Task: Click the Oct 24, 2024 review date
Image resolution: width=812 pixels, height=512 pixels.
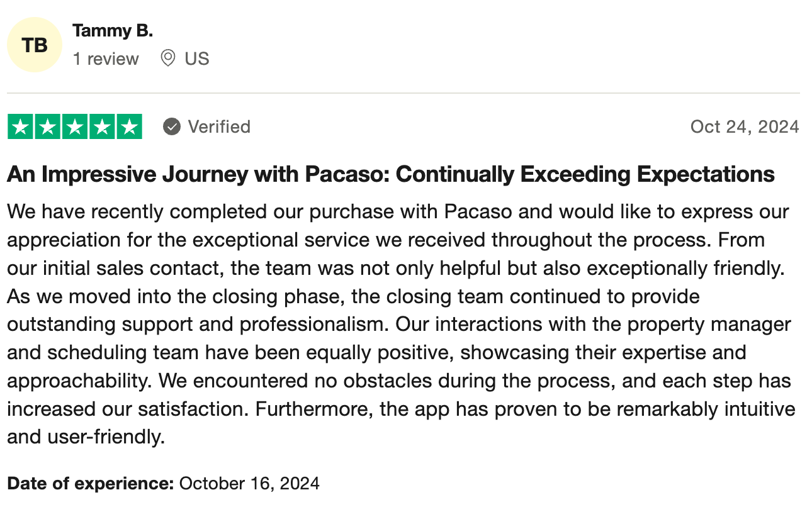Action: tap(745, 127)
